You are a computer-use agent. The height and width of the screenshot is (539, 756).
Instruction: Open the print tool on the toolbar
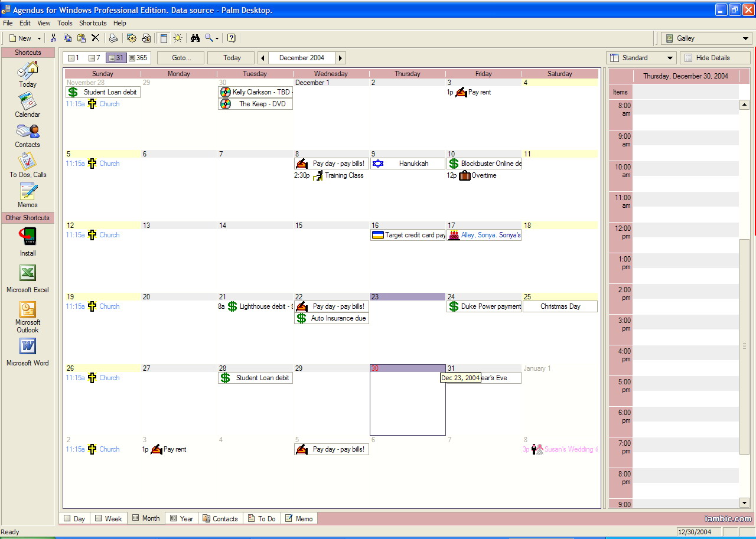pyautogui.click(x=113, y=38)
